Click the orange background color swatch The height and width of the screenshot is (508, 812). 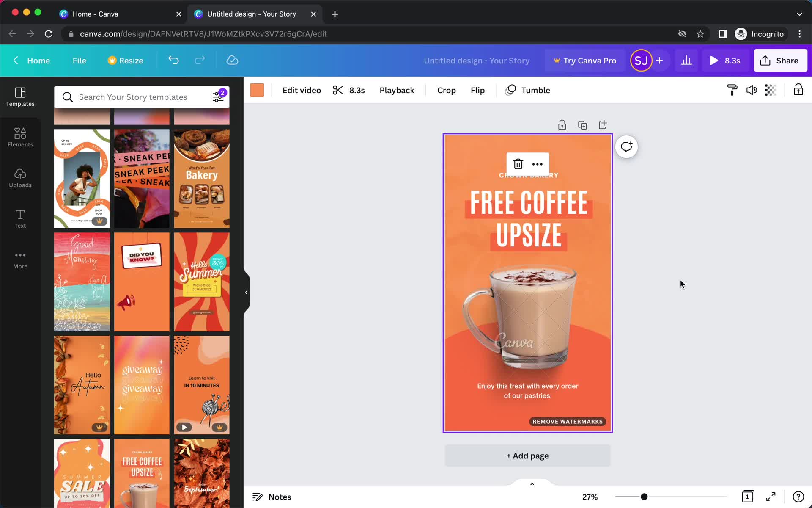[257, 90]
